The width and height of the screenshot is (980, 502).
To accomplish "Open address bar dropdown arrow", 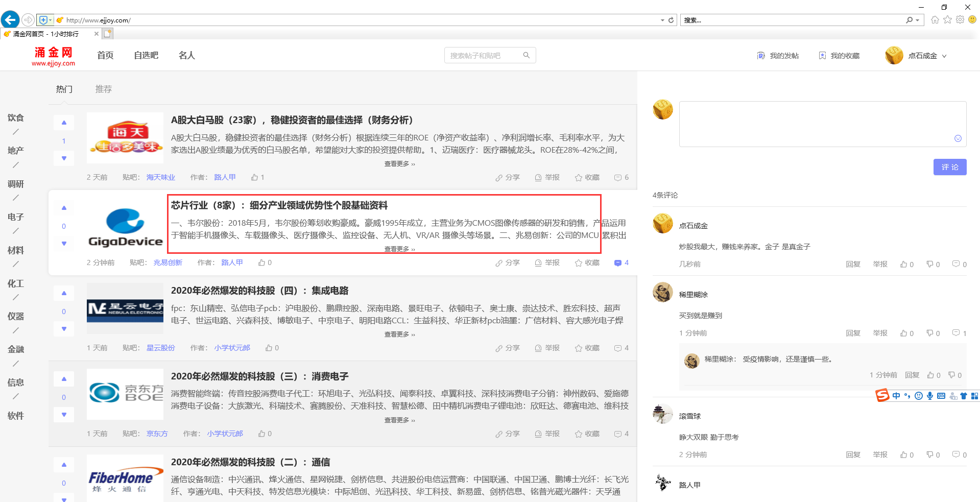I will point(662,20).
